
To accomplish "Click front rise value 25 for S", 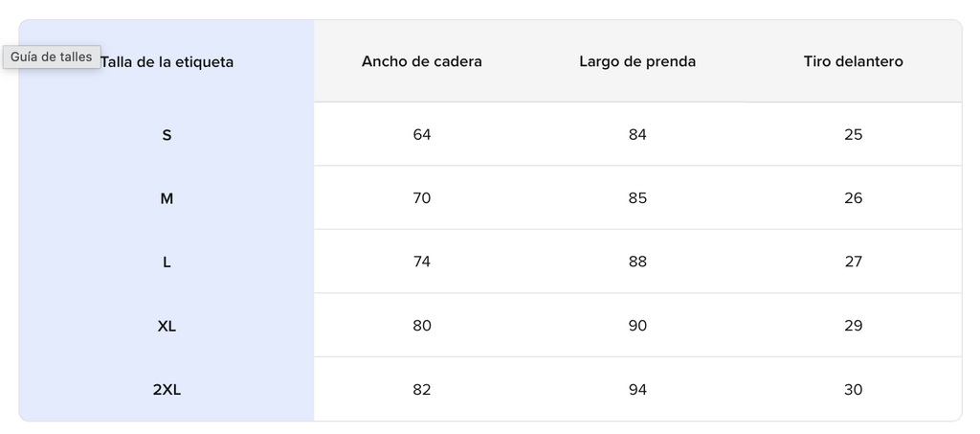I will [853, 134].
